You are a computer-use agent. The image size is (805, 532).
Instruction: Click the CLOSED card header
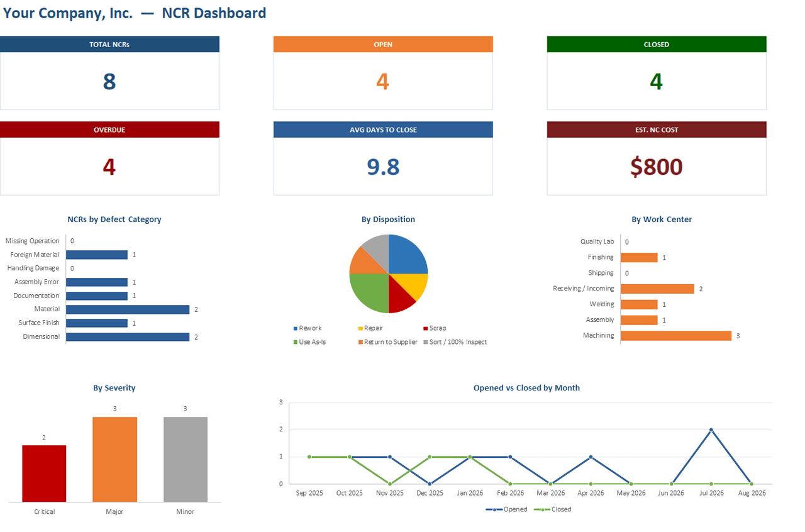click(x=657, y=45)
